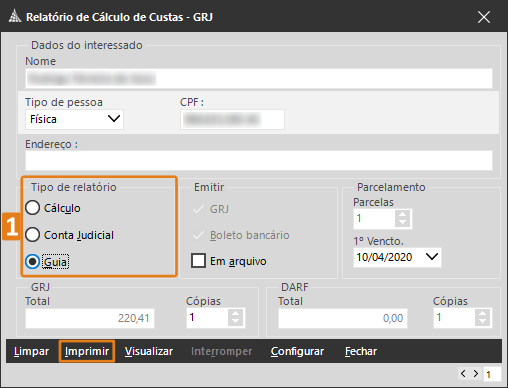Click the Endereço input field
The image size is (508, 388).
tap(259, 160)
